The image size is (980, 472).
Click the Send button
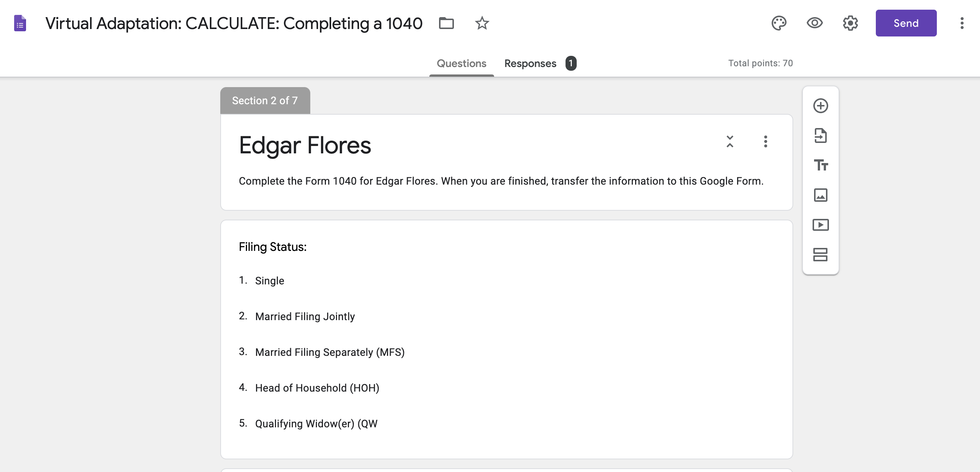click(906, 23)
